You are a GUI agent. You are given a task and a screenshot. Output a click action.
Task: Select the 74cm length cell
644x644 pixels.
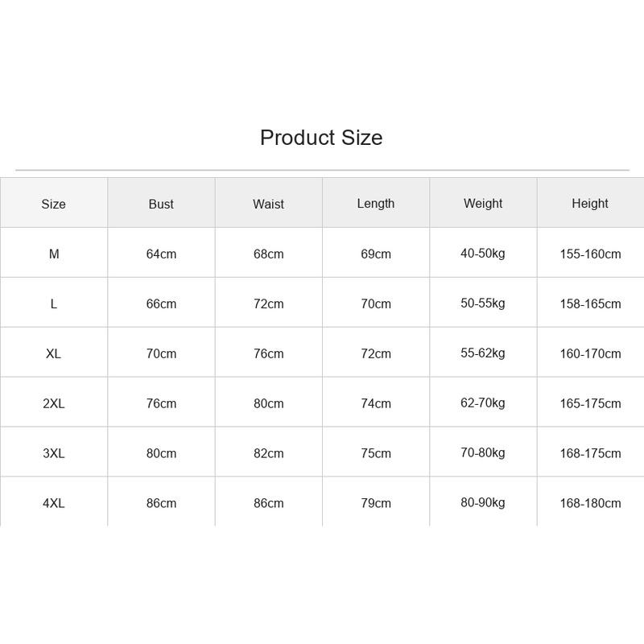(376, 403)
